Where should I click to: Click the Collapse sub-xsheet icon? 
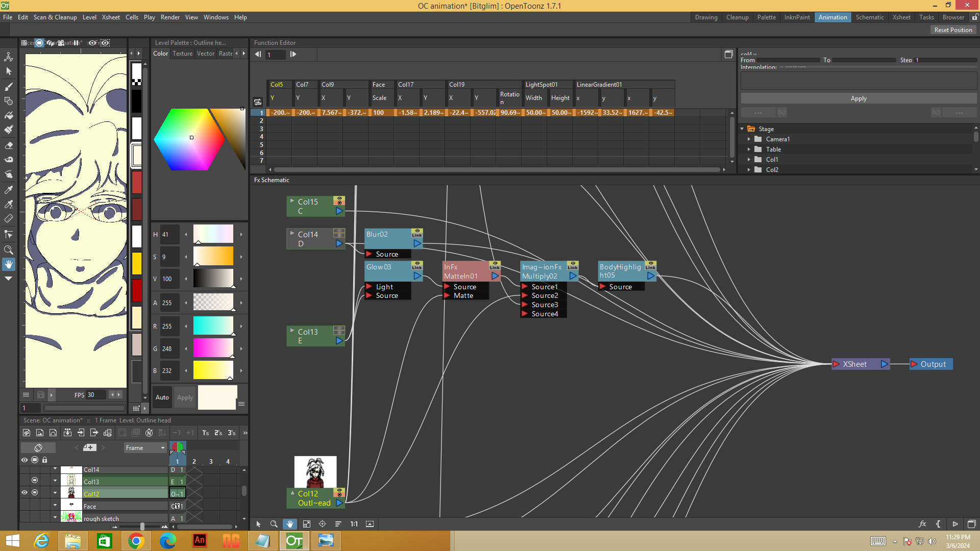[67, 433]
